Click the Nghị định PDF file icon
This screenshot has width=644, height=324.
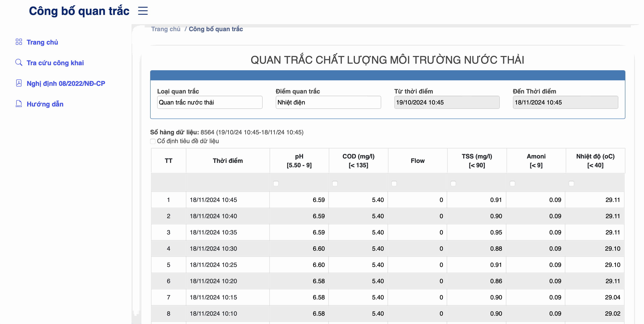[19, 83]
